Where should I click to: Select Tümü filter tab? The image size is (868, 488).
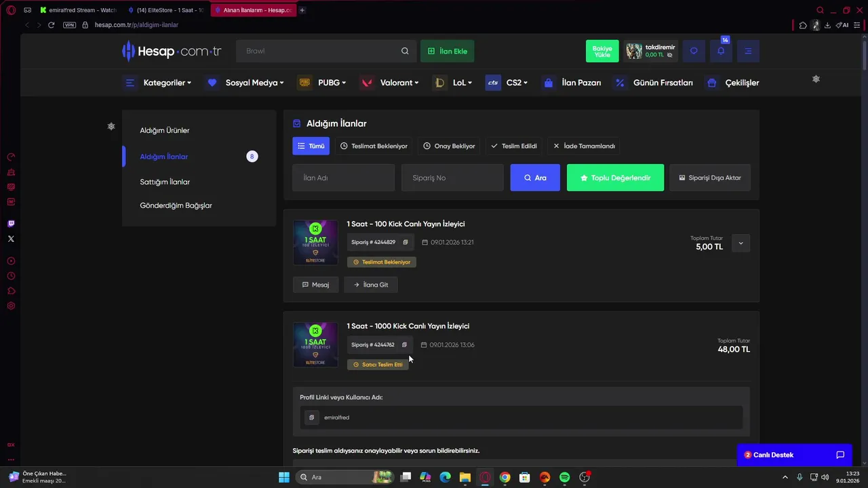click(311, 146)
